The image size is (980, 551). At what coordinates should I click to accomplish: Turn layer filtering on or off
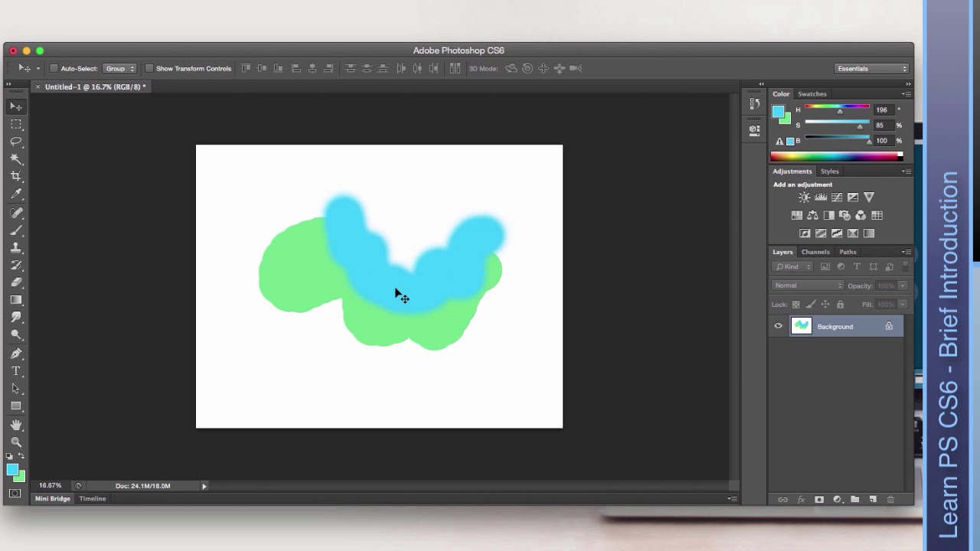906,266
